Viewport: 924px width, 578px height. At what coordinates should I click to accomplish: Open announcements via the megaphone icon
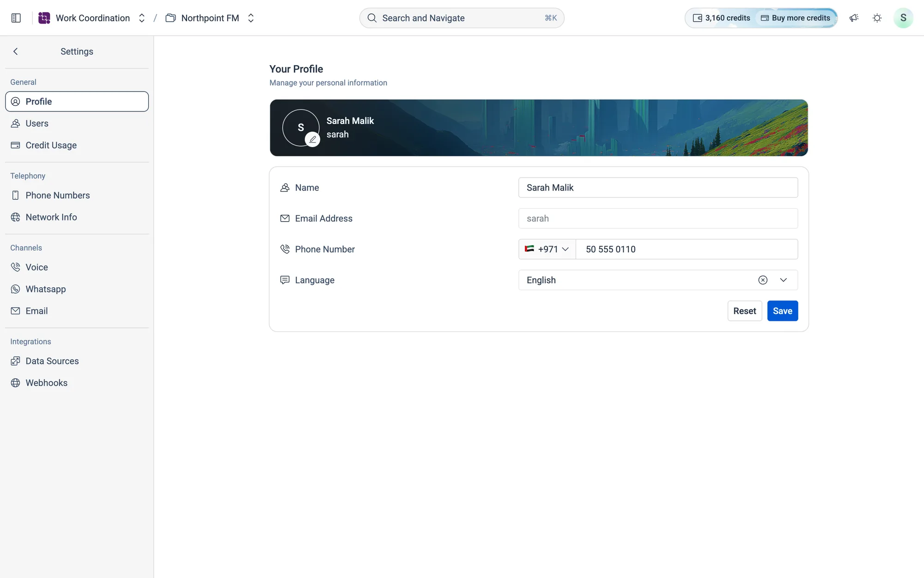click(x=854, y=18)
